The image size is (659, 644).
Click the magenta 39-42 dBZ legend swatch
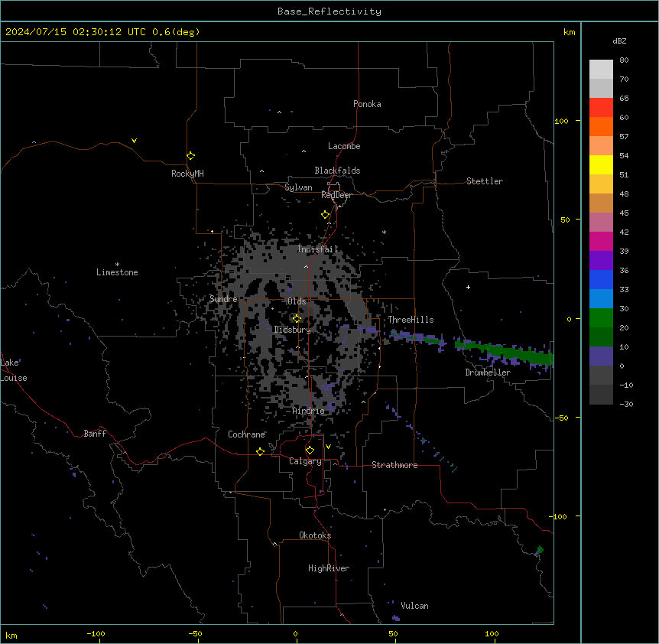(x=601, y=241)
